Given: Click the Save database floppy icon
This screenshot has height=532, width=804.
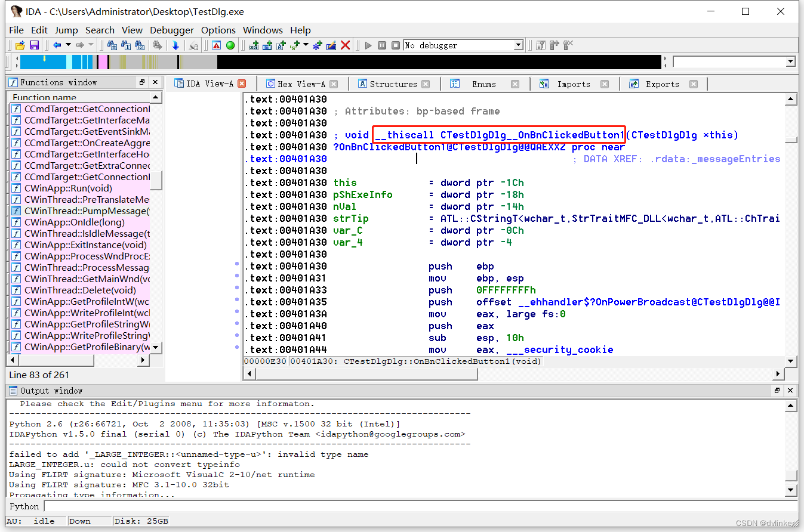Looking at the screenshot, I should [x=34, y=45].
